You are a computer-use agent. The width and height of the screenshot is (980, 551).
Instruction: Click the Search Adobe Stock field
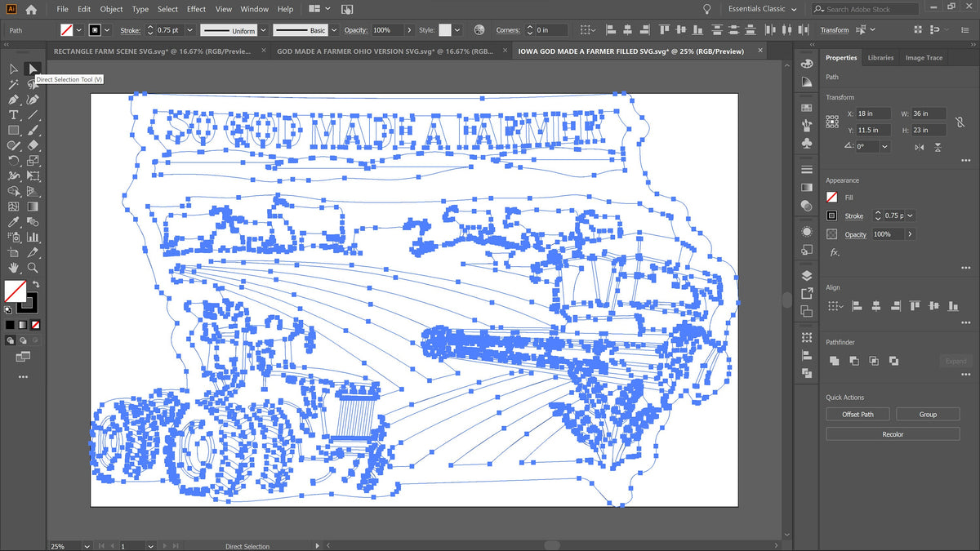[865, 9]
